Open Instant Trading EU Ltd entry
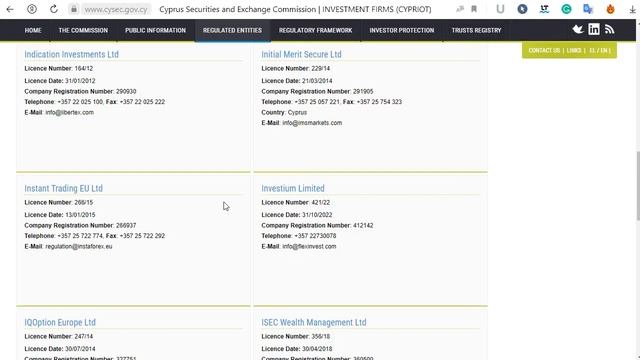 tap(63, 188)
